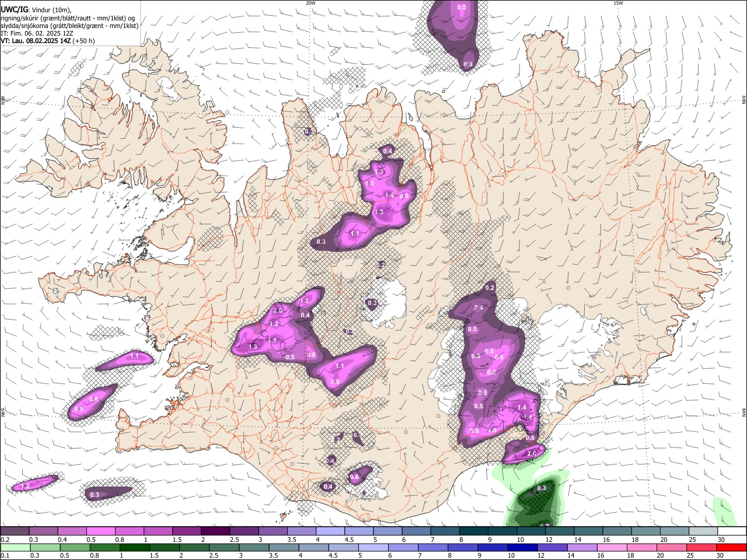This screenshot has height=560, width=747.
Task: Pick the light grey 25 snow-scale swatch
Action: (x=703, y=531)
